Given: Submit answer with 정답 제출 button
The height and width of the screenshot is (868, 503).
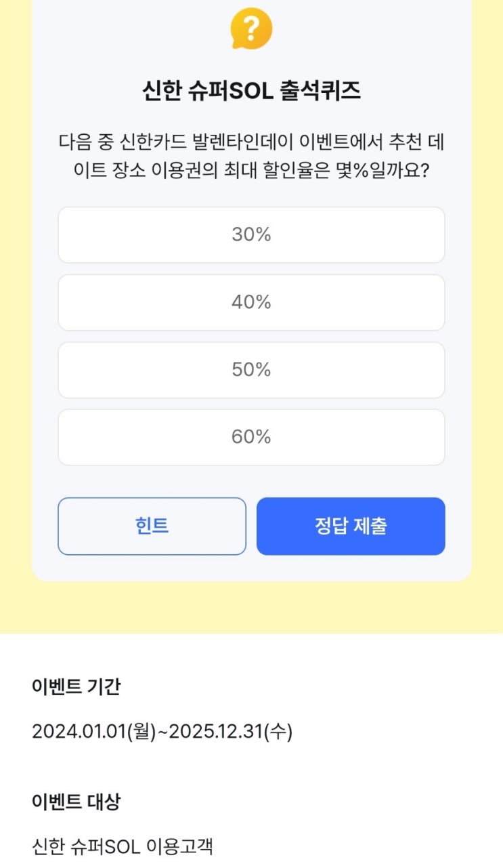Looking at the screenshot, I should click(x=351, y=526).
